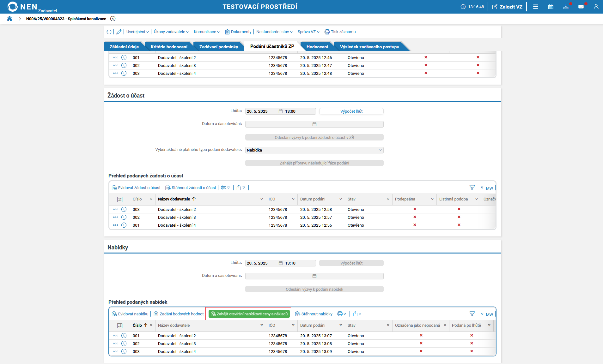Click the Výpočet lhůt button under Žádost o účast
Screen dimensions: 603x364
pyautogui.click(x=351, y=111)
